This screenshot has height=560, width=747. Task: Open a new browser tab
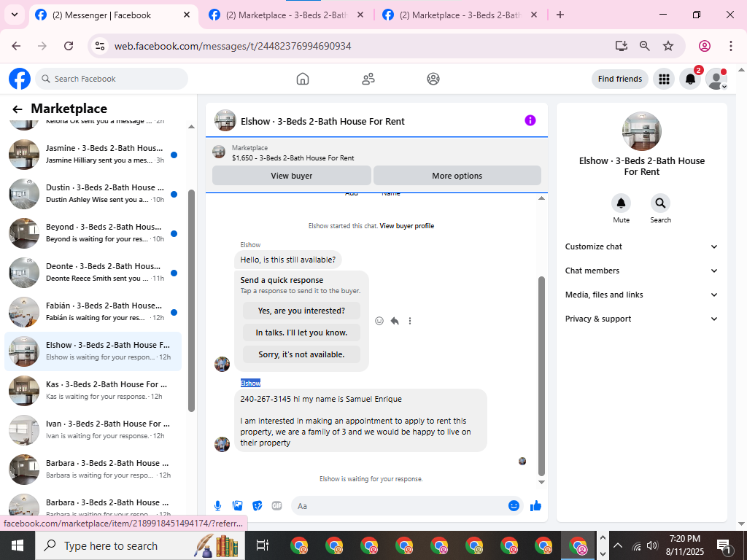point(560,15)
